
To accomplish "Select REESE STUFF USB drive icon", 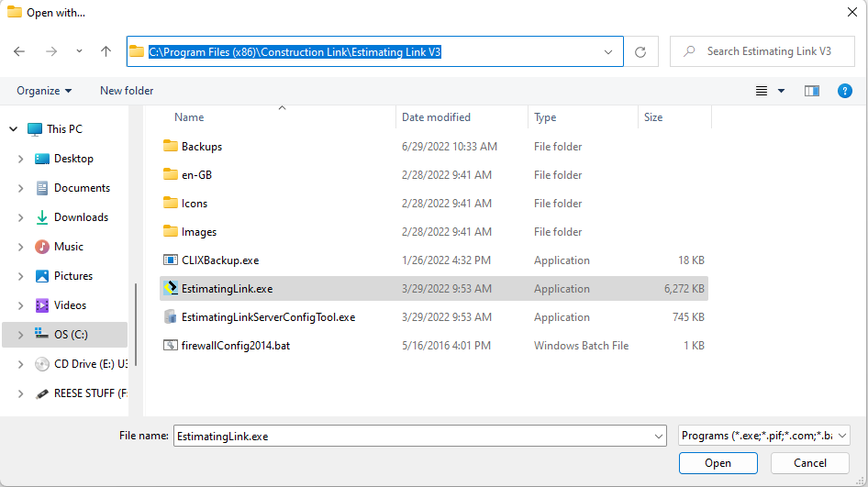I will click(42, 393).
